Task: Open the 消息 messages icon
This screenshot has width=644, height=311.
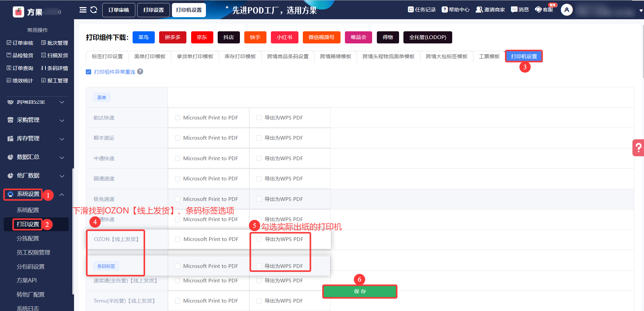Action: tap(514, 9)
